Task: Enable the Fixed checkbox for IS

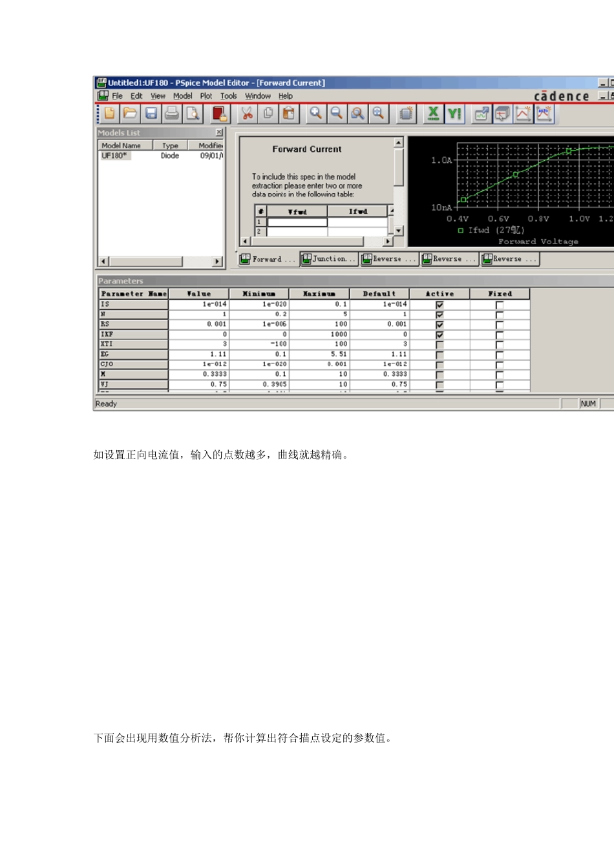Action: pos(500,304)
